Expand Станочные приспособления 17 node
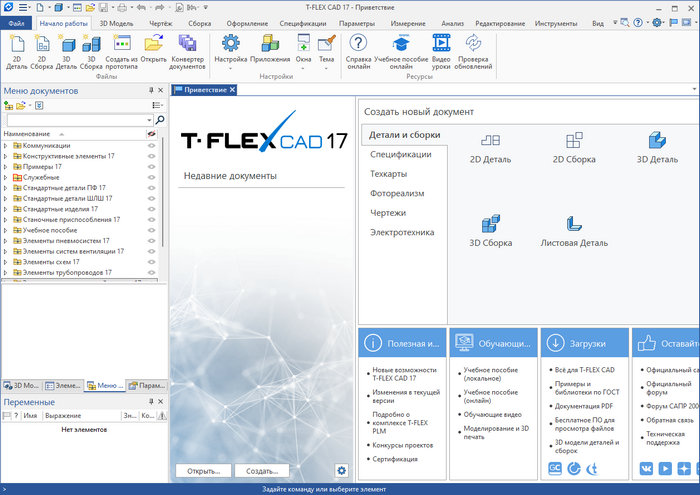700x495 pixels. click(5, 220)
